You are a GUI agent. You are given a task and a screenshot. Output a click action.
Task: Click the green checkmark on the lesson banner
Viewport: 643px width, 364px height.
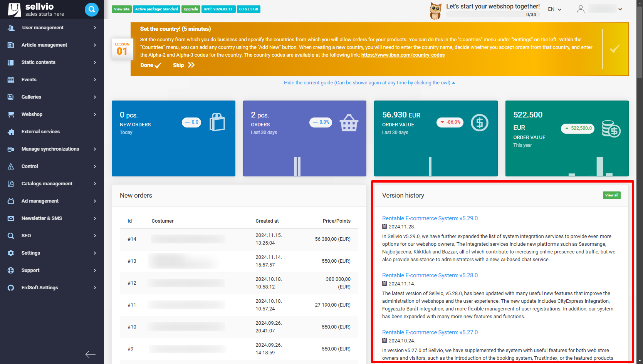click(614, 49)
